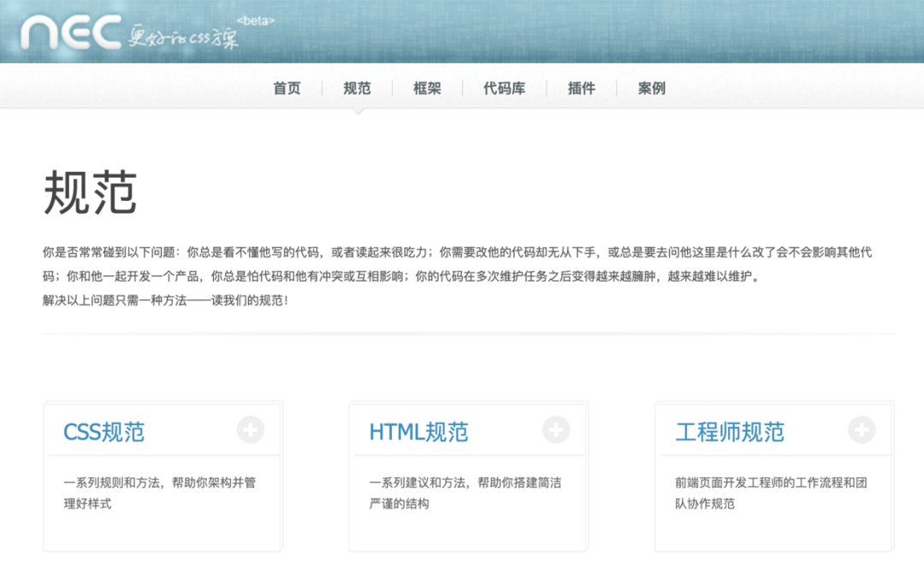Click the large 规范 page heading
924x580 pixels.
pos(90,192)
